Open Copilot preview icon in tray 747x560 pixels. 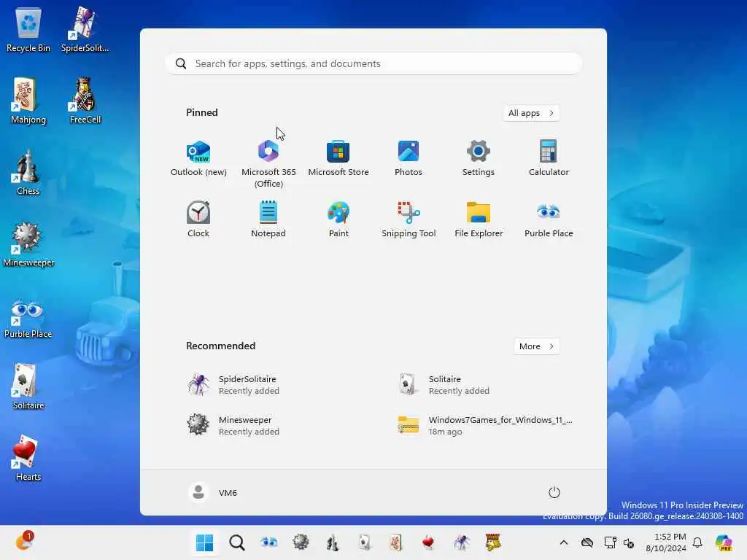point(724,542)
